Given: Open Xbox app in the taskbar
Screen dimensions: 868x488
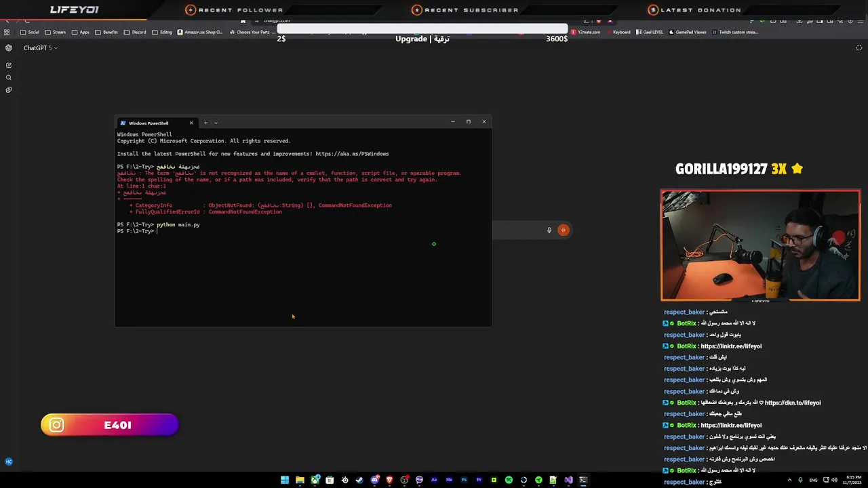Looking at the screenshot, I should click(x=315, y=480).
